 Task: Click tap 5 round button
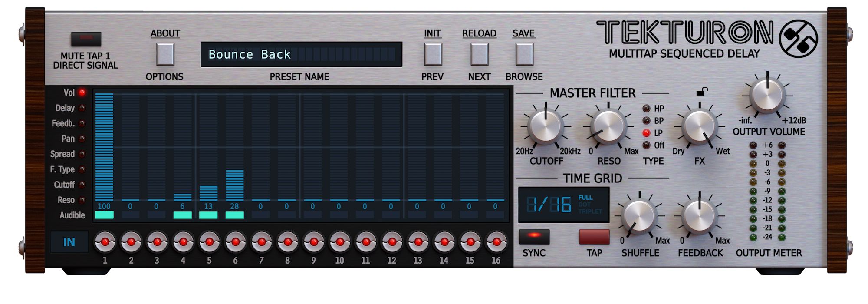click(x=209, y=241)
